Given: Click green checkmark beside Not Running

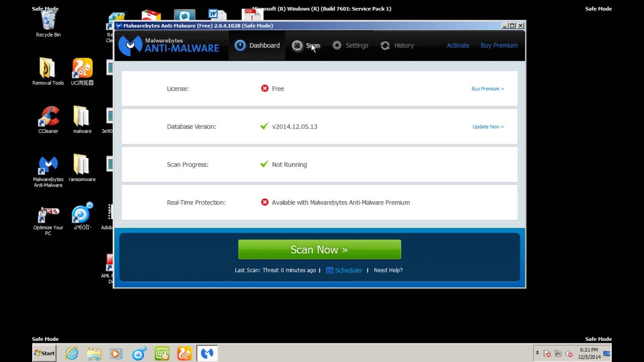Looking at the screenshot, I should 265,164.
